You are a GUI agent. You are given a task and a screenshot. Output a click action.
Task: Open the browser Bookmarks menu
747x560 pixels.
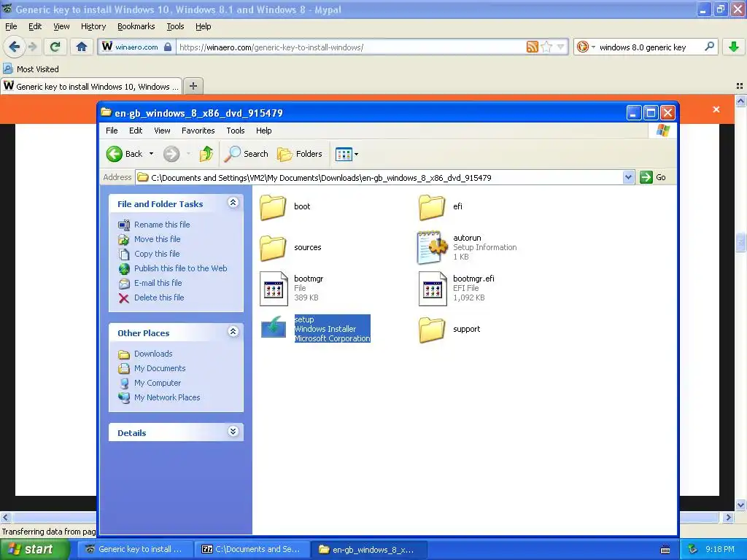pos(136,27)
